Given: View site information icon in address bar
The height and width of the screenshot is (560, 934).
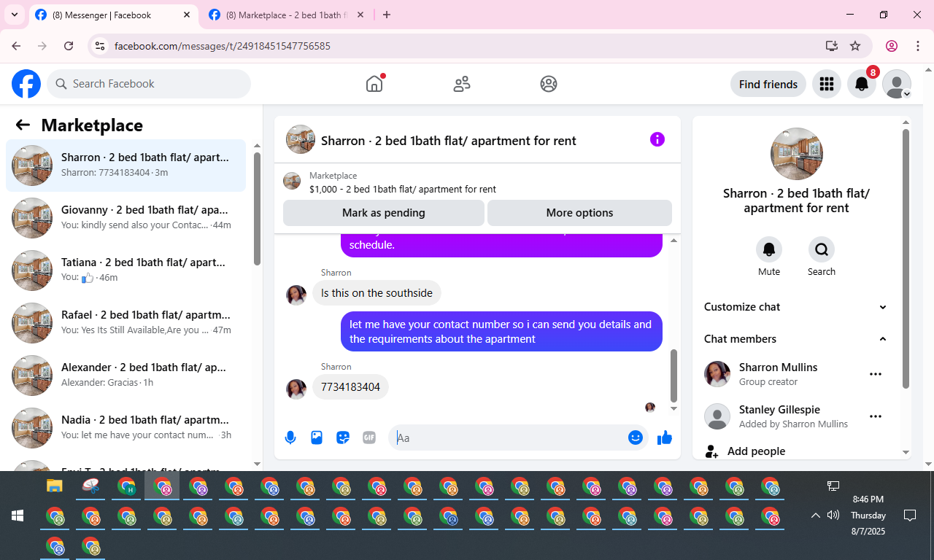Looking at the screenshot, I should point(101,46).
